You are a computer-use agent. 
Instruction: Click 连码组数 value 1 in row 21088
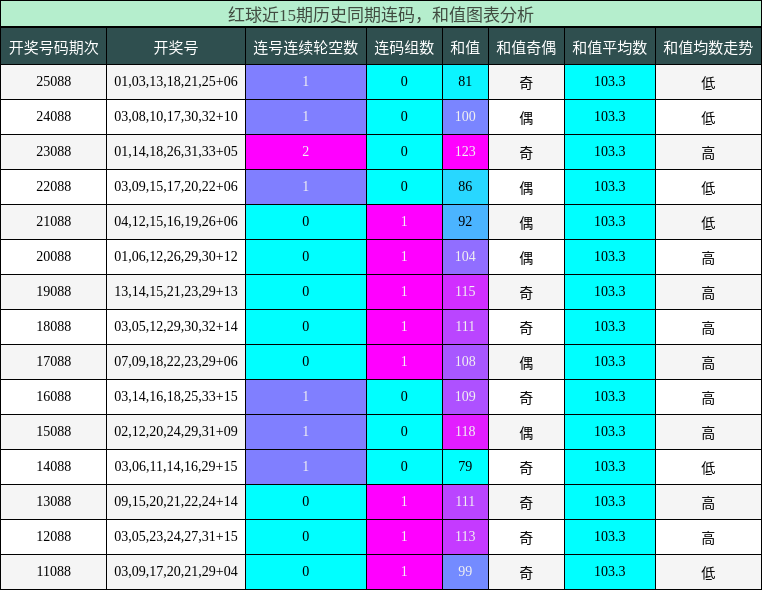tap(404, 222)
